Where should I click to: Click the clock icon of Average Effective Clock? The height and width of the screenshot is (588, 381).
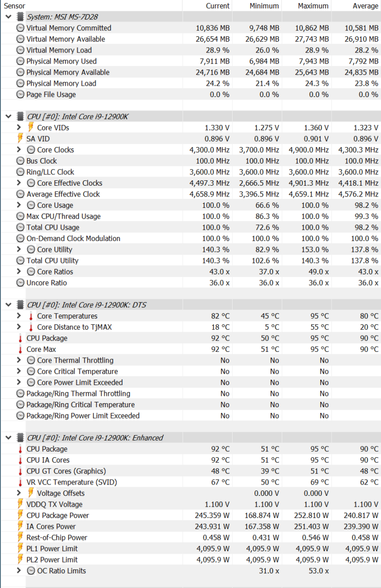[x=20, y=194]
